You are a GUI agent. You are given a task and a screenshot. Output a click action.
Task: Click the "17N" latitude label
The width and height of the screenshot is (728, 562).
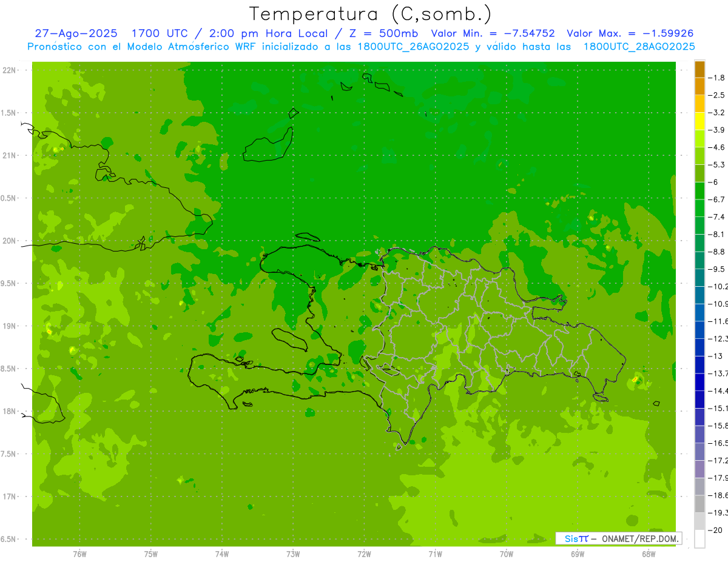(9, 497)
